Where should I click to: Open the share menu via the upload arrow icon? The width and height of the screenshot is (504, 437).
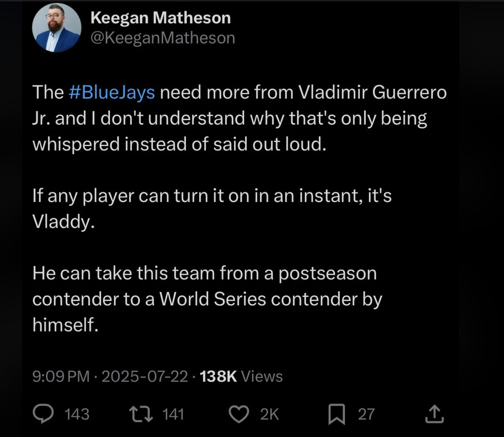(434, 414)
